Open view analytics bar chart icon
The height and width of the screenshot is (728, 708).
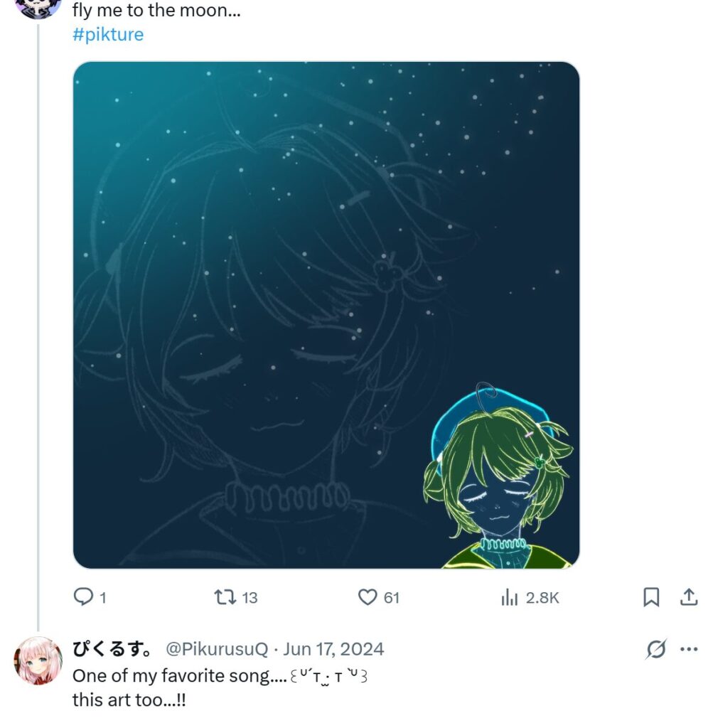click(509, 597)
